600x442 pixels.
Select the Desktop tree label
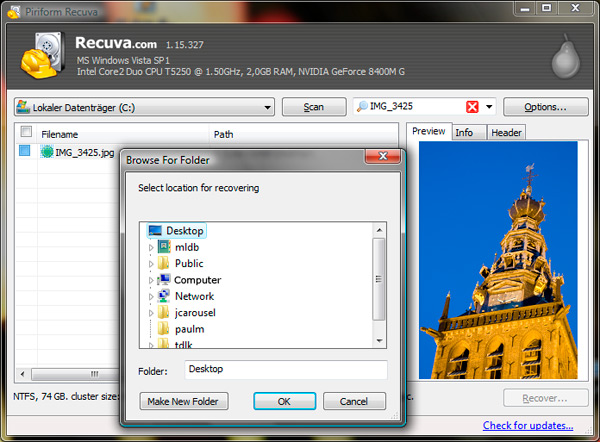184,231
